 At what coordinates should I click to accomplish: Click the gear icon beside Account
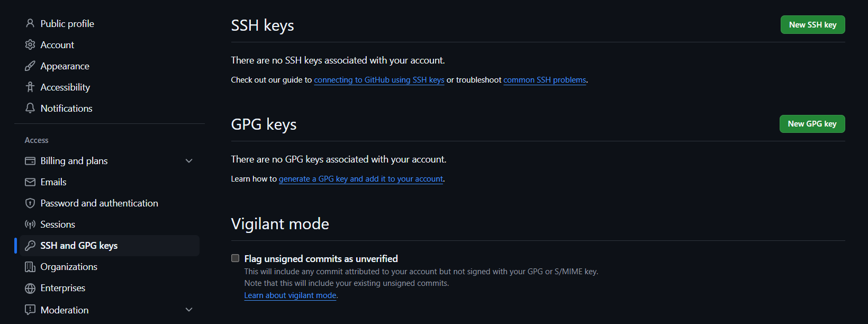pyautogui.click(x=30, y=44)
